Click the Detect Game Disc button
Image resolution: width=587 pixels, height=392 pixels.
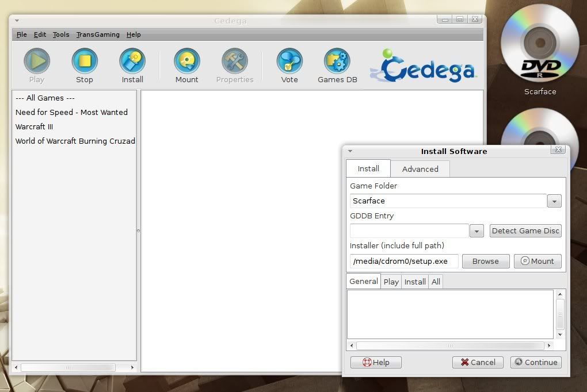tap(525, 231)
